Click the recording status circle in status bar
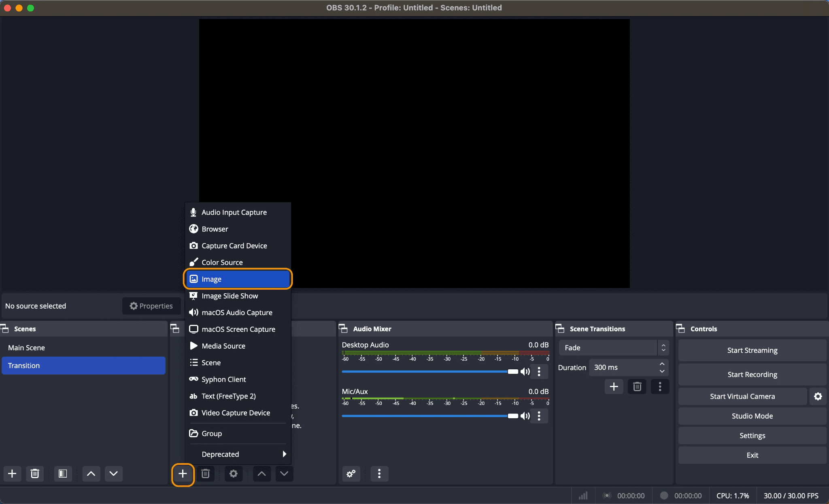The width and height of the screenshot is (829, 504). pyautogui.click(x=664, y=496)
